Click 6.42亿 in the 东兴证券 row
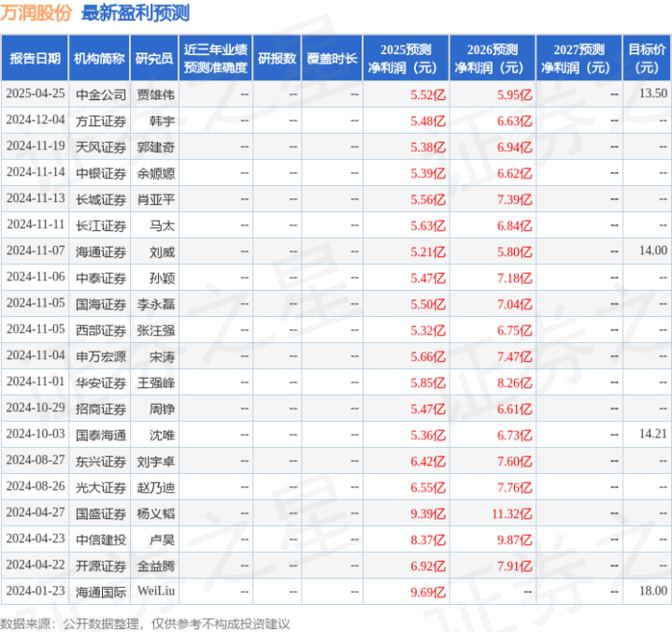The height and width of the screenshot is (632, 672). (x=428, y=462)
